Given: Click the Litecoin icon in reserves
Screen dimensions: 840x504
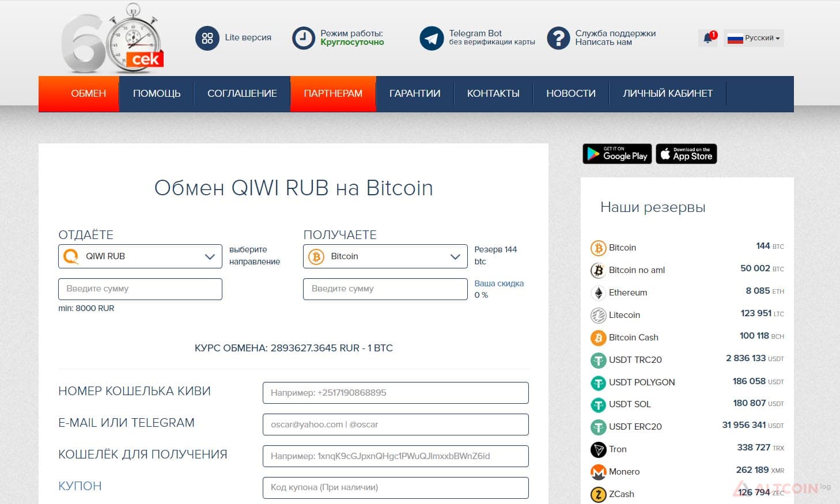Looking at the screenshot, I should tap(598, 315).
